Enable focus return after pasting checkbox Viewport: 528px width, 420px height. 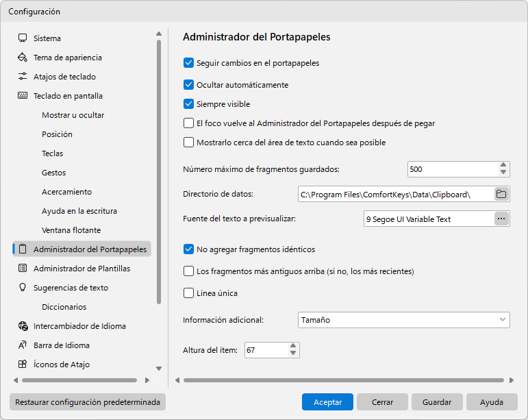pyautogui.click(x=188, y=123)
